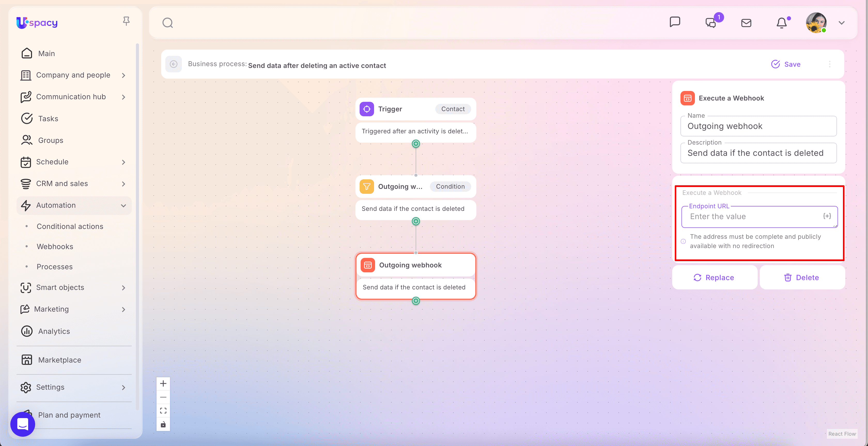
Task: Zoom in the canvas with plus
Action: (163, 384)
